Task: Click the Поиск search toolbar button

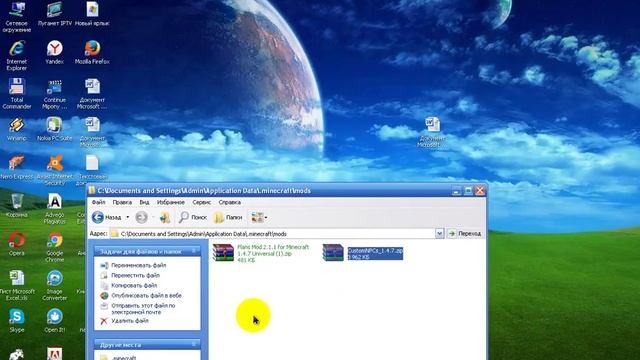Action: tap(193, 218)
